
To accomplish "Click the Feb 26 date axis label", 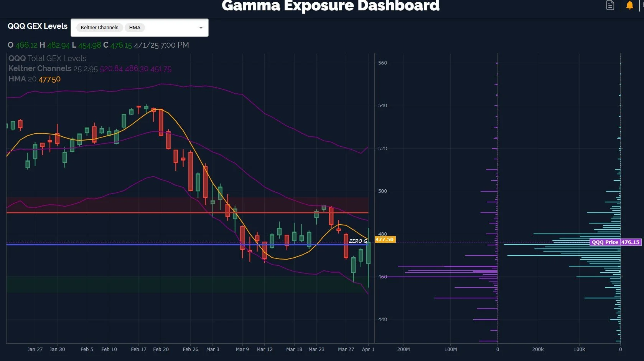I will 190,349.
